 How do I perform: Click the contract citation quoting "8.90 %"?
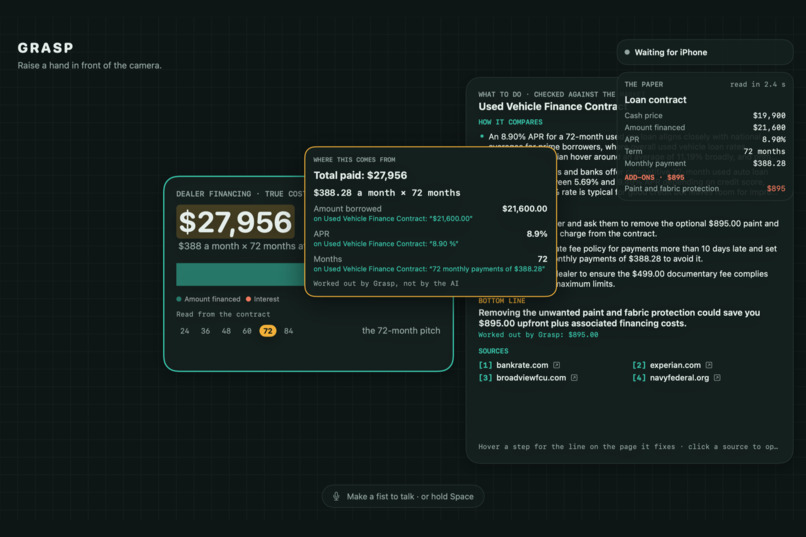(386, 244)
